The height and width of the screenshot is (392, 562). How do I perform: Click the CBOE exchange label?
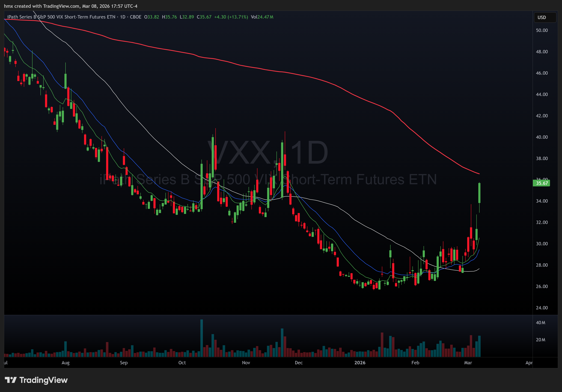[x=135, y=17]
